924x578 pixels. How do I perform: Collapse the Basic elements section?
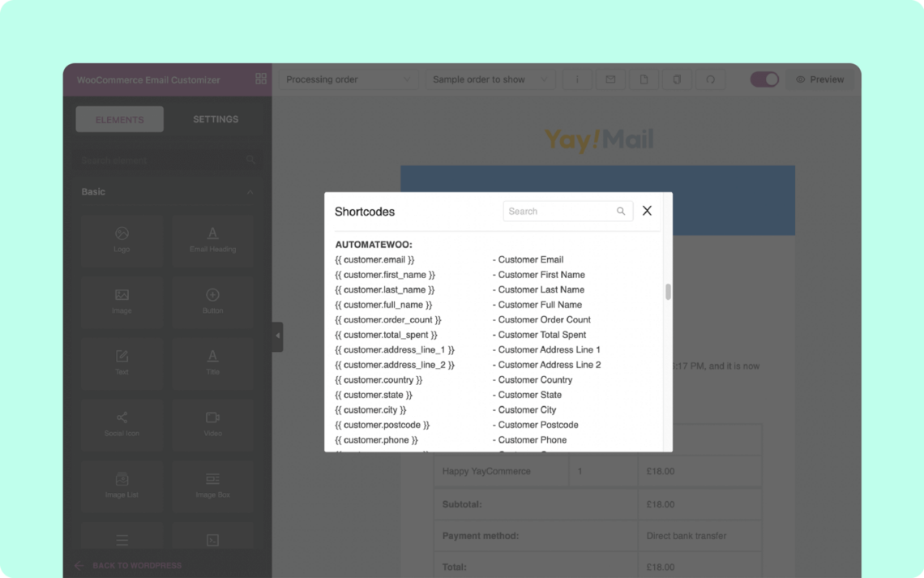pyautogui.click(x=250, y=192)
